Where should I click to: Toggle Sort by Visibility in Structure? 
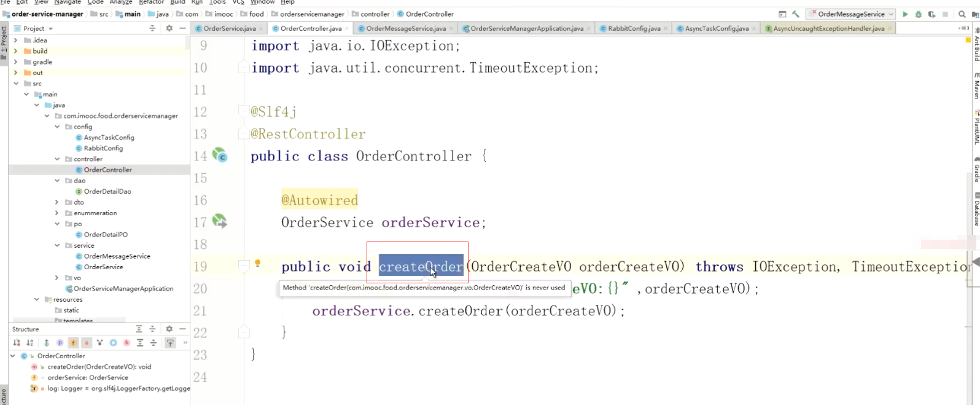point(17,342)
